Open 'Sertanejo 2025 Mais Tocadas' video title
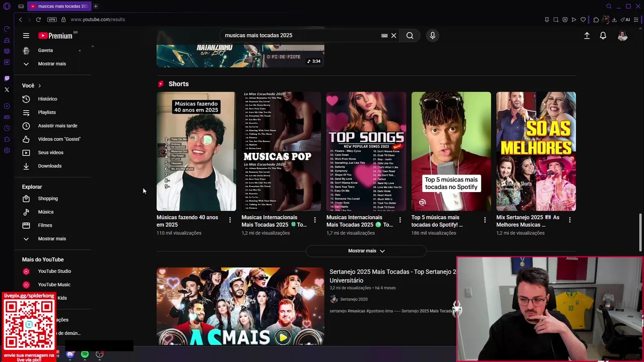This screenshot has height=362, width=644. coord(392,276)
